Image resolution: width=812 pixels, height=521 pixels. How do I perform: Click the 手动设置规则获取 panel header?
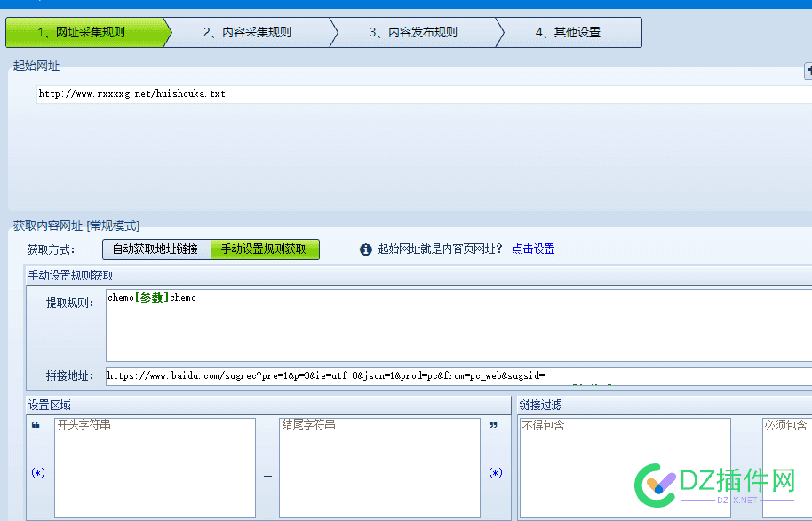70,275
